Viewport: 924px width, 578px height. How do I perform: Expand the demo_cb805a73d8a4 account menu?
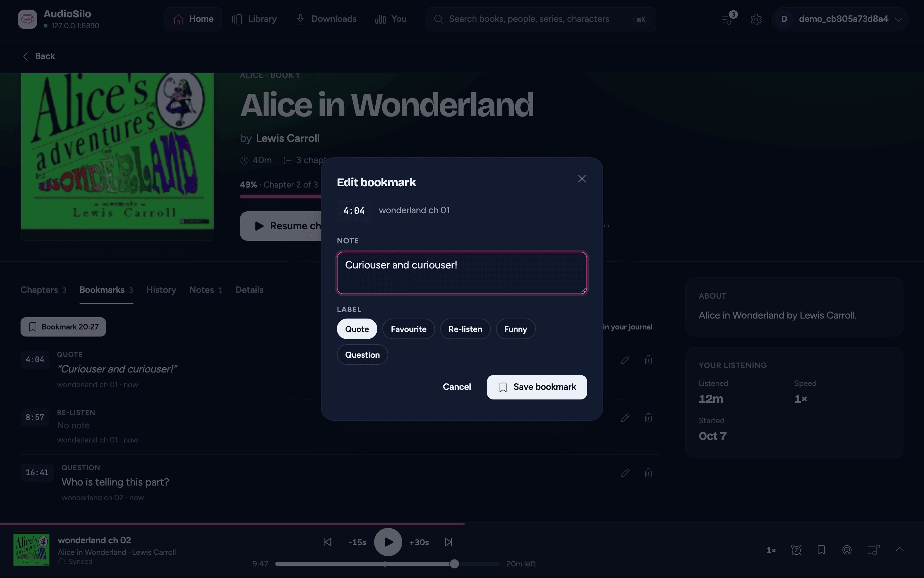coord(840,19)
